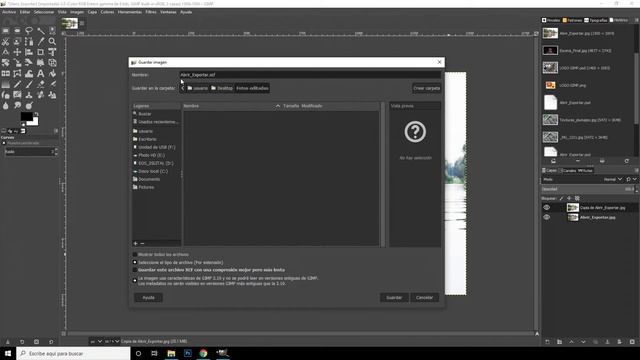Open Task View on the taskbar
Image resolution: width=640 pixels, height=360 pixels.
154,353
